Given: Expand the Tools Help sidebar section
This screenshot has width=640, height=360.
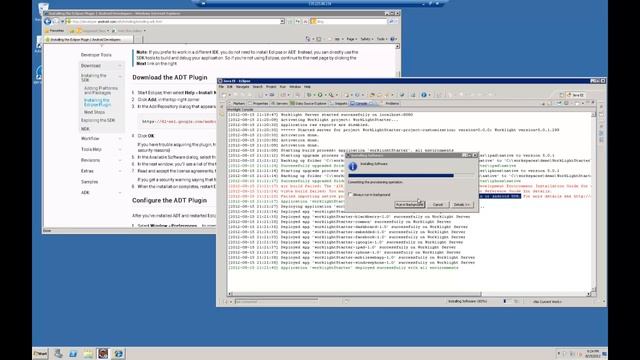Looking at the screenshot, I should click(x=120, y=149).
